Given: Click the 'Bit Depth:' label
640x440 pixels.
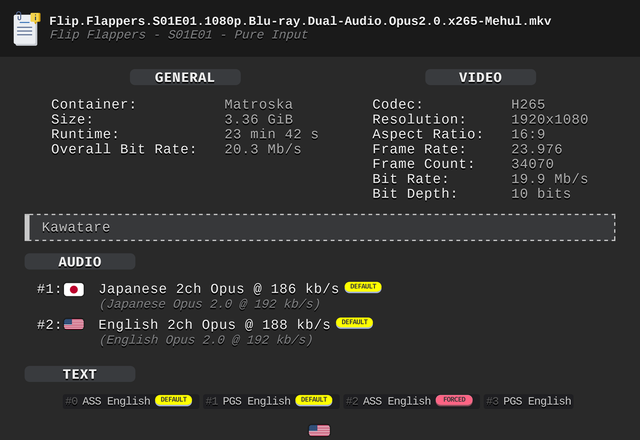Looking at the screenshot, I should click(x=414, y=194).
